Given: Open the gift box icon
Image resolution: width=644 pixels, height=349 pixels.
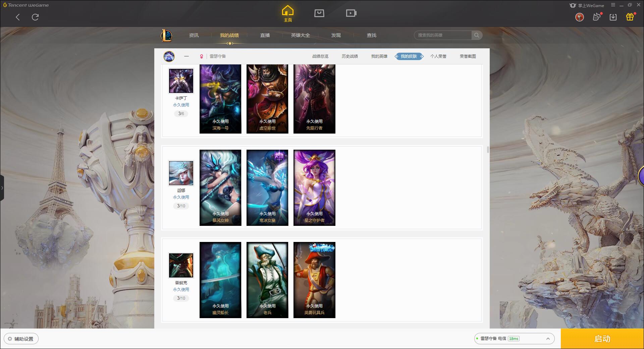Looking at the screenshot, I should pos(630,17).
